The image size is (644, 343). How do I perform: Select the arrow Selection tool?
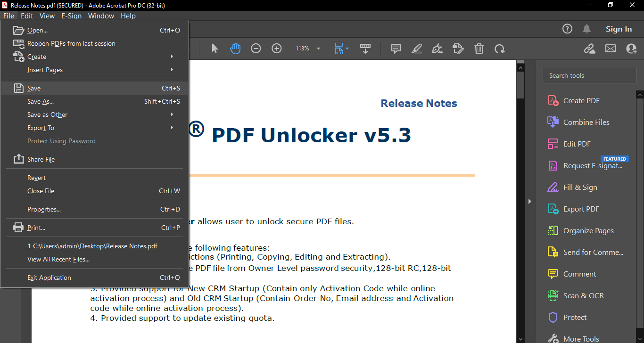215,49
